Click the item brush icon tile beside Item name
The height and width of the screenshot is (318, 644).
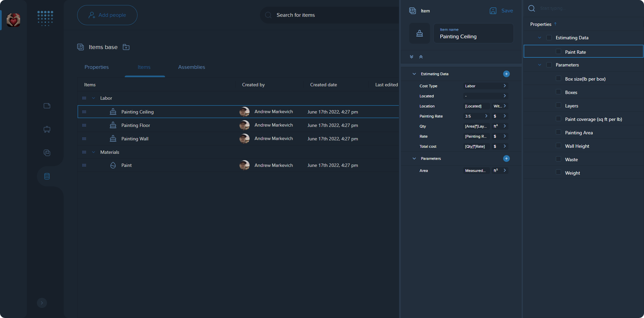(x=420, y=33)
